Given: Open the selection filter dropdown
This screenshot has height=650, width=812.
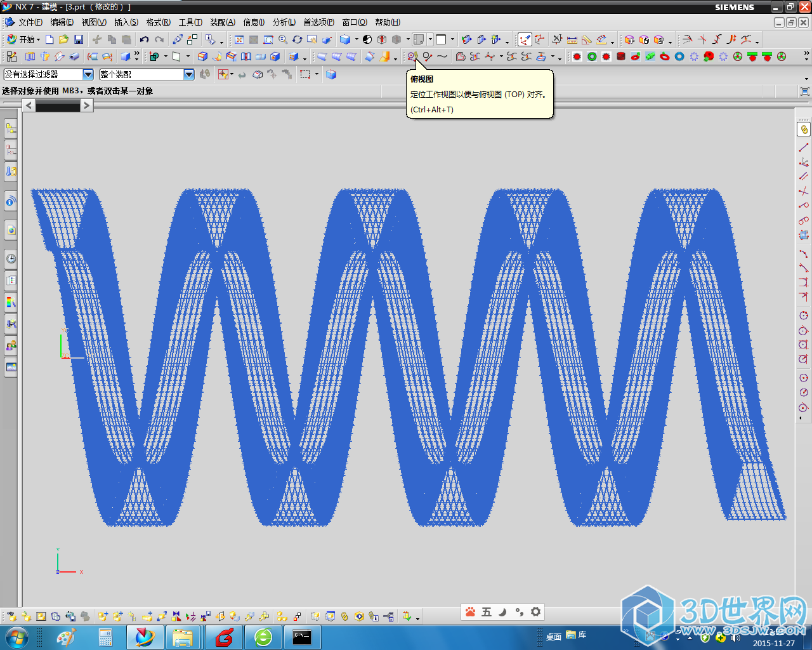Looking at the screenshot, I should [x=88, y=74].
